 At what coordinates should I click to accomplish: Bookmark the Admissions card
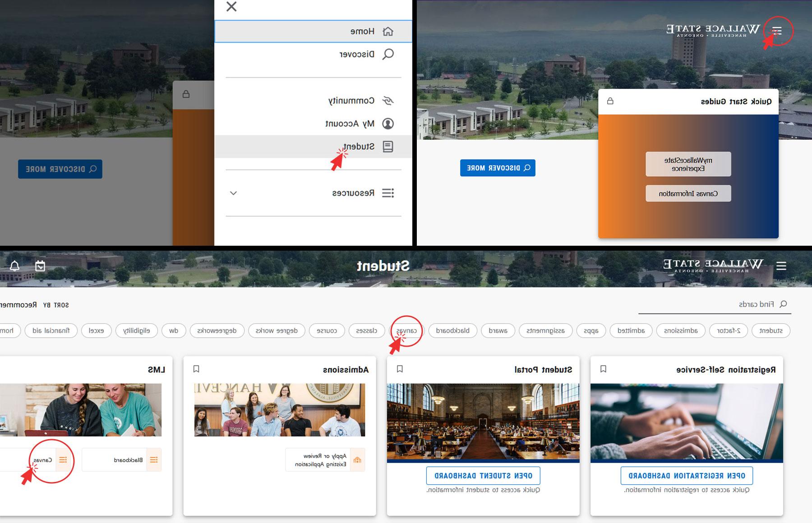[196, 369]
